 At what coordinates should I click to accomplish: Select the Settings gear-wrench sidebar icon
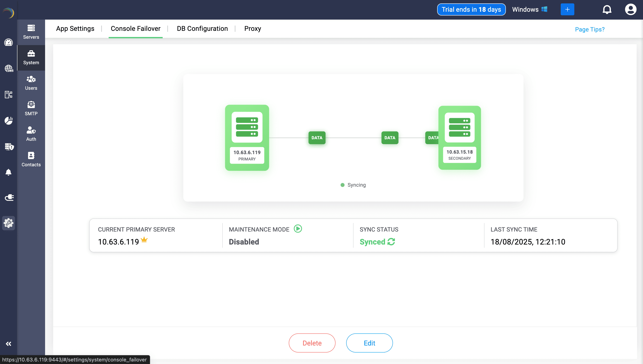point(9,223)
